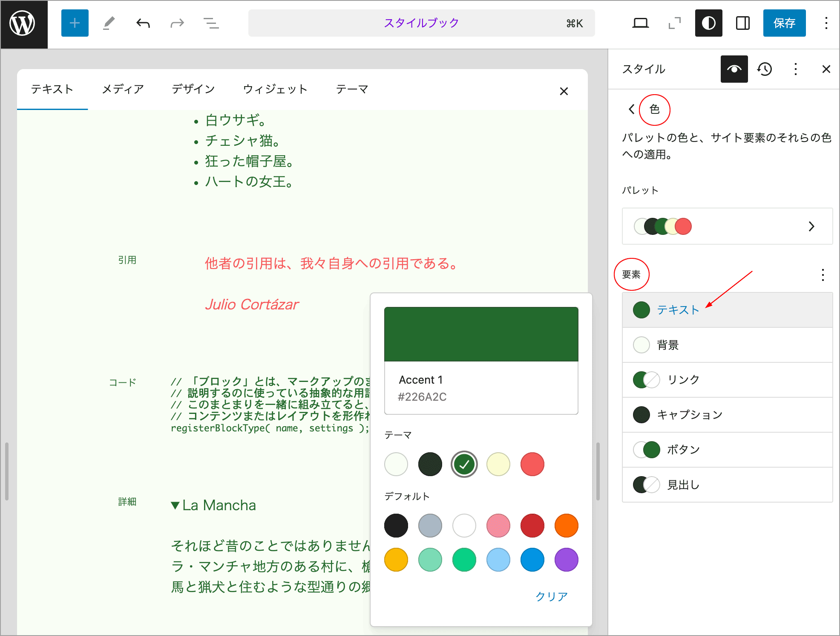Click the スタイルブック command bar
840x636 pixels.
421,23
